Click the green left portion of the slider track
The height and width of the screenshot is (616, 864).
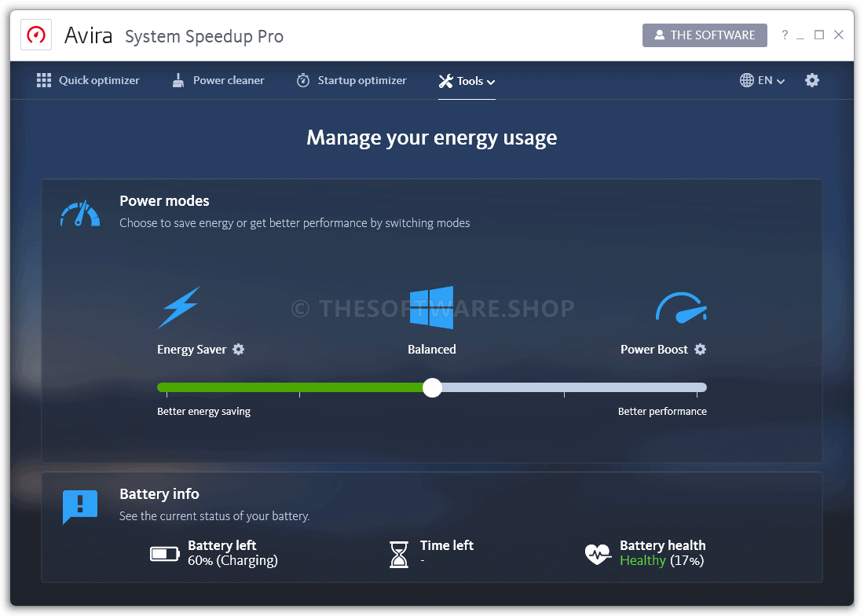290,388
